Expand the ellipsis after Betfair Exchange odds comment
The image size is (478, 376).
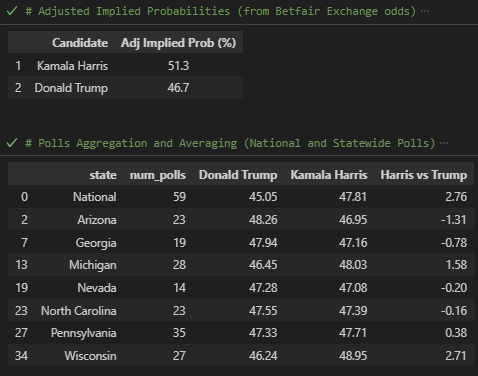pos(425,11)
